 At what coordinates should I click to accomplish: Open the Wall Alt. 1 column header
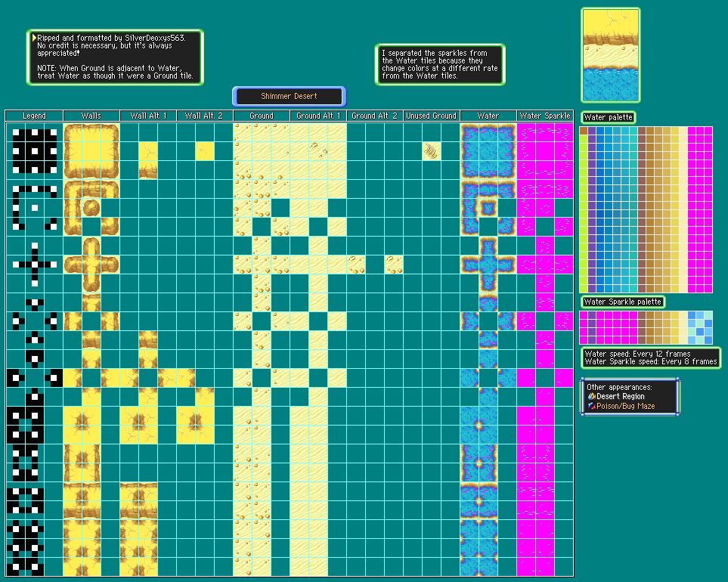(x=148, y=116)
